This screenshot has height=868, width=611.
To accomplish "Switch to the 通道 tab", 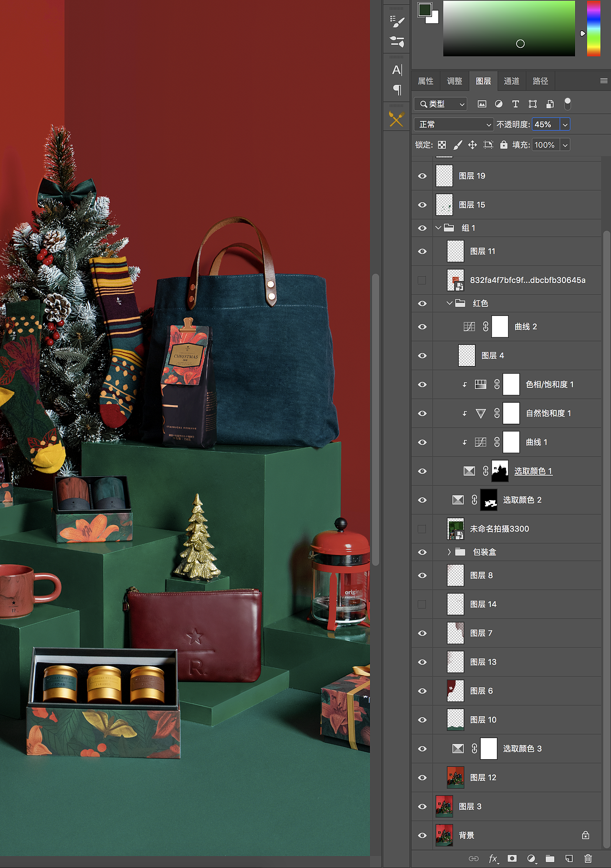I will (512, 81).
